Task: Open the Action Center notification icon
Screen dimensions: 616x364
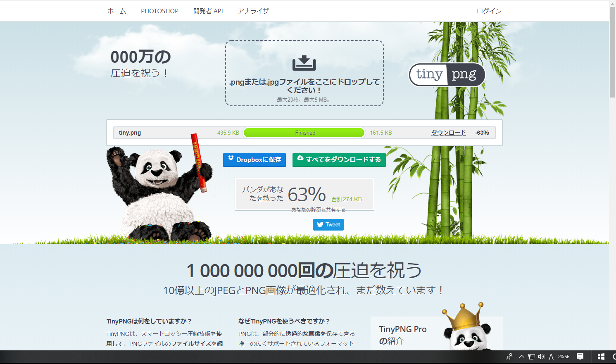Action: (x=580, y=357)
